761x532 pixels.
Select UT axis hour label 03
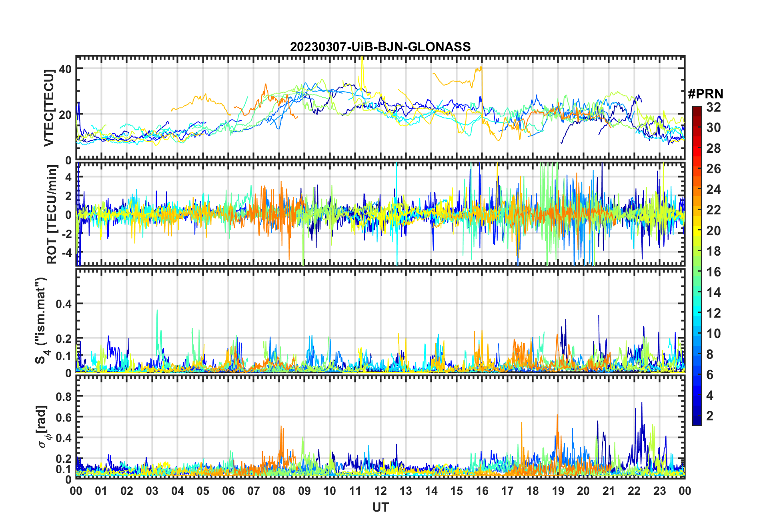[152, 491]
